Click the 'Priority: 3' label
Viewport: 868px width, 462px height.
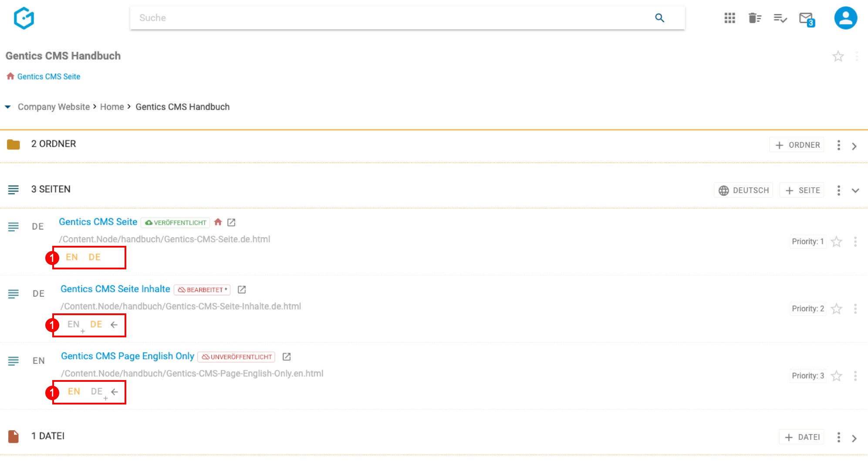click(808, 376)
